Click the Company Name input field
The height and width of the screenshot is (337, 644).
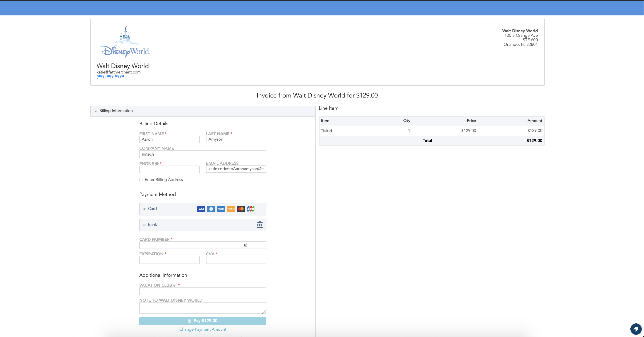pyautogui.click(x=203, y=154)
